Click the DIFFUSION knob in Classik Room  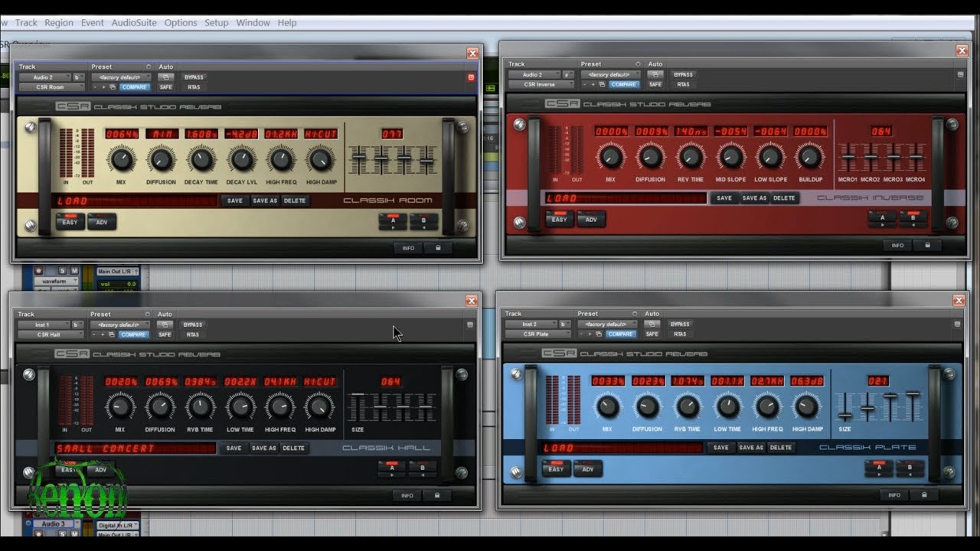[x=161, y=160]
